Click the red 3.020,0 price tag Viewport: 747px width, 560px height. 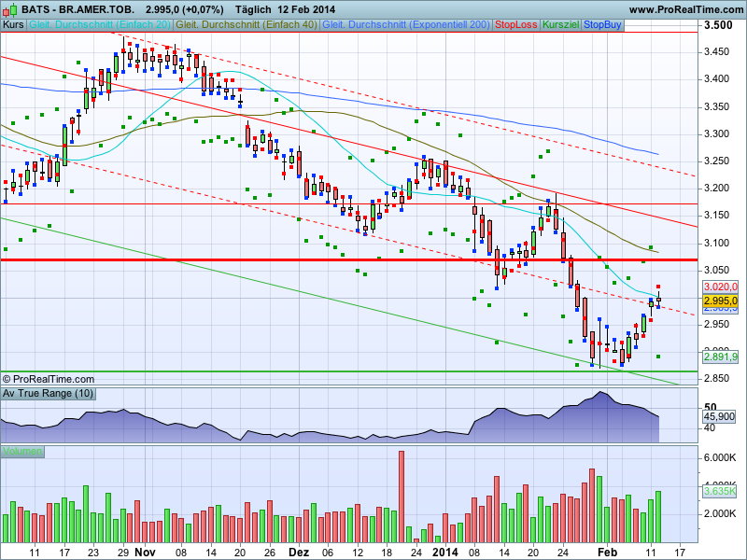click(x=720, y=287)
